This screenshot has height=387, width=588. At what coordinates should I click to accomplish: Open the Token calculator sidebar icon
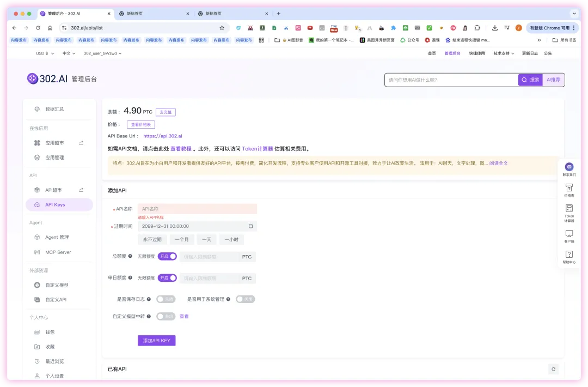(569, 208)
